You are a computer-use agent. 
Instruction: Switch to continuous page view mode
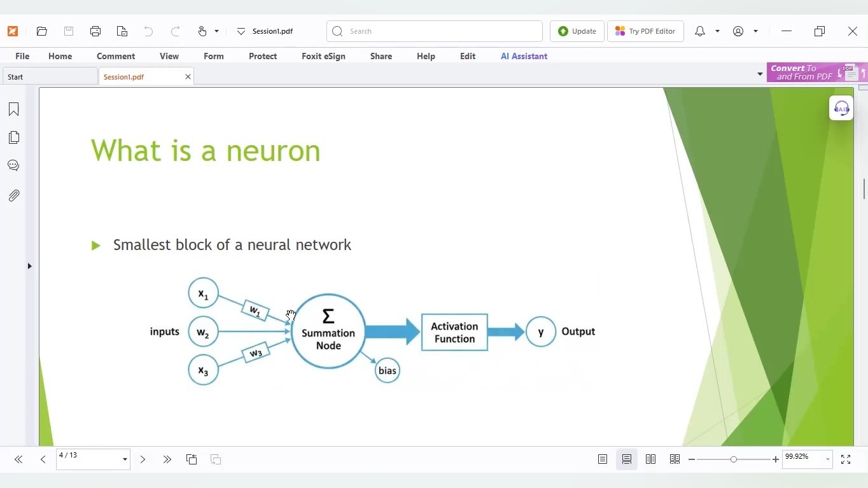coord(627,459)
